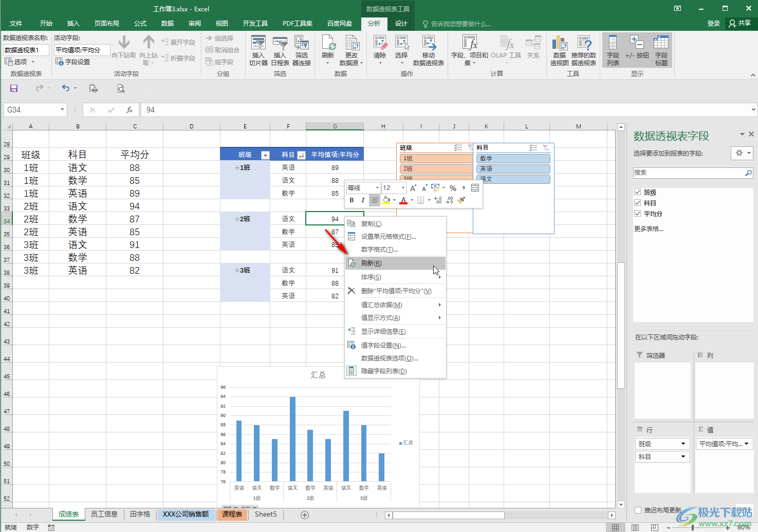
Task: Apply percent style from mini toolbar
Action: [x=453, y=188]
